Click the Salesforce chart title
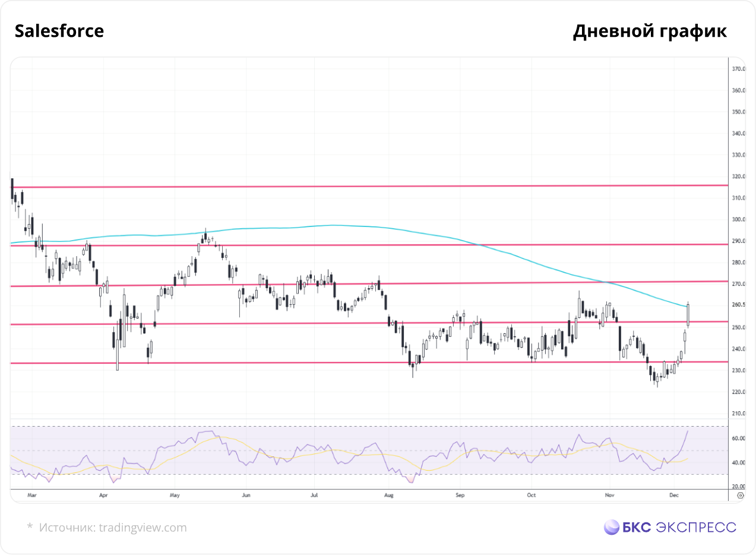The height and width of the screenshot is (555, 756). click(59, 31)
